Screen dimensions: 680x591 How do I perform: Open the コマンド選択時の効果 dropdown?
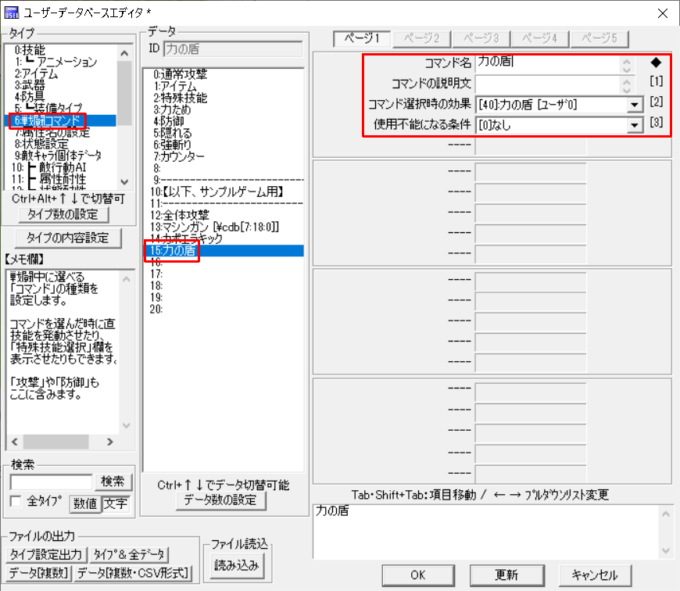633,104
